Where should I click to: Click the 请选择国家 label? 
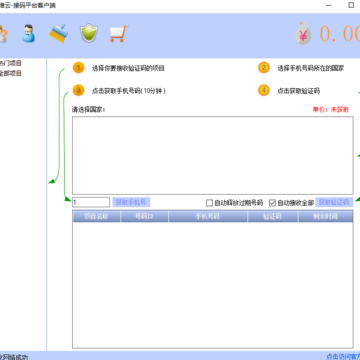click(x=89, y=109)
